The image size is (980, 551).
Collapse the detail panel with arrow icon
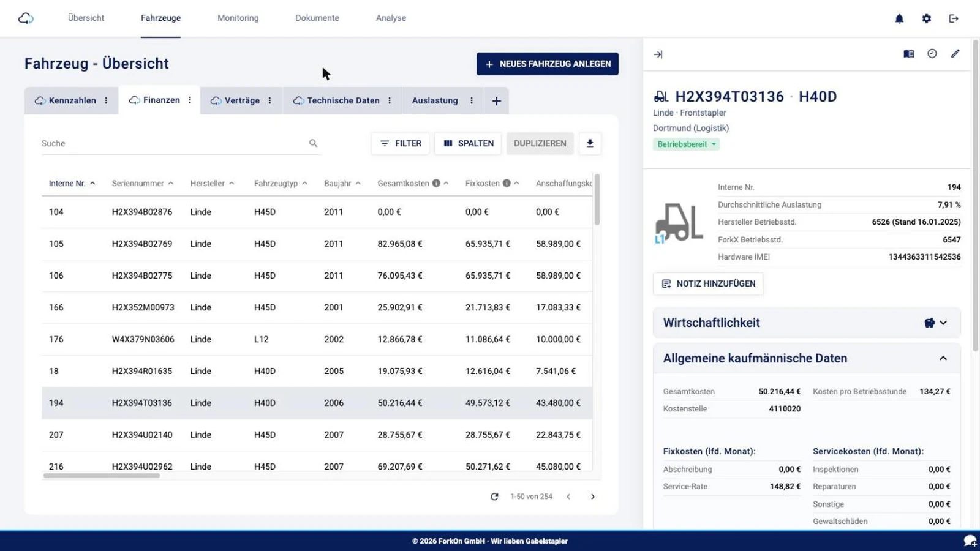click(658, 54)
